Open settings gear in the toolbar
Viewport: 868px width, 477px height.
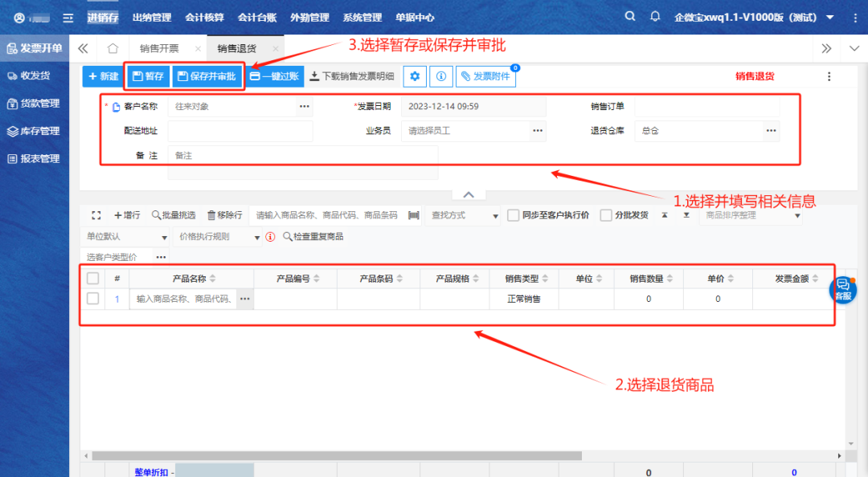(415, 76)
